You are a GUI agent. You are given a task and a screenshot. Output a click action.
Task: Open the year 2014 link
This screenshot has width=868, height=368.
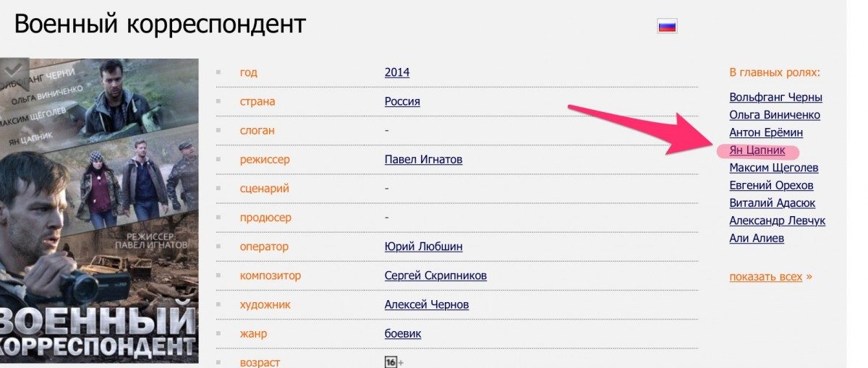(397, 72)
